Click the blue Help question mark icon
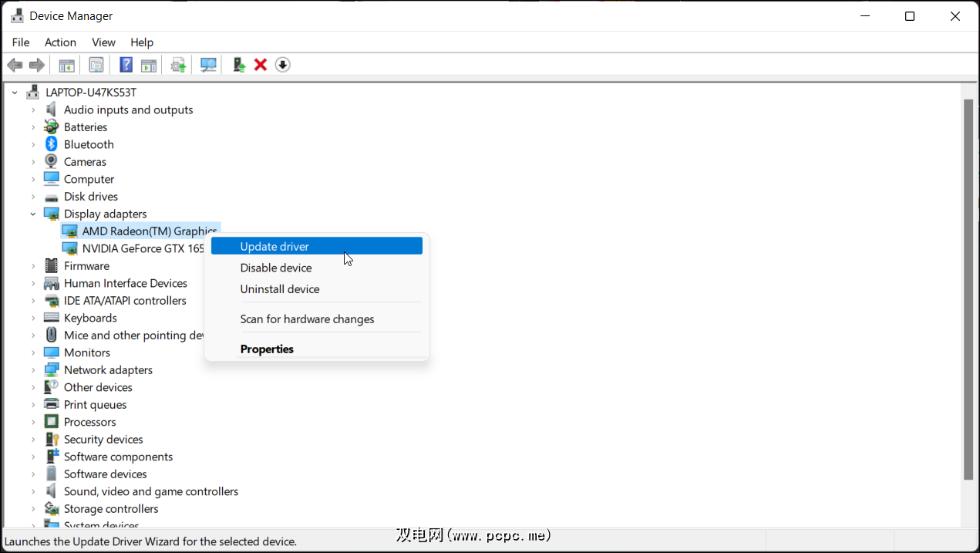The height and width of the screenshot is (553, 980). coord(126,65)
